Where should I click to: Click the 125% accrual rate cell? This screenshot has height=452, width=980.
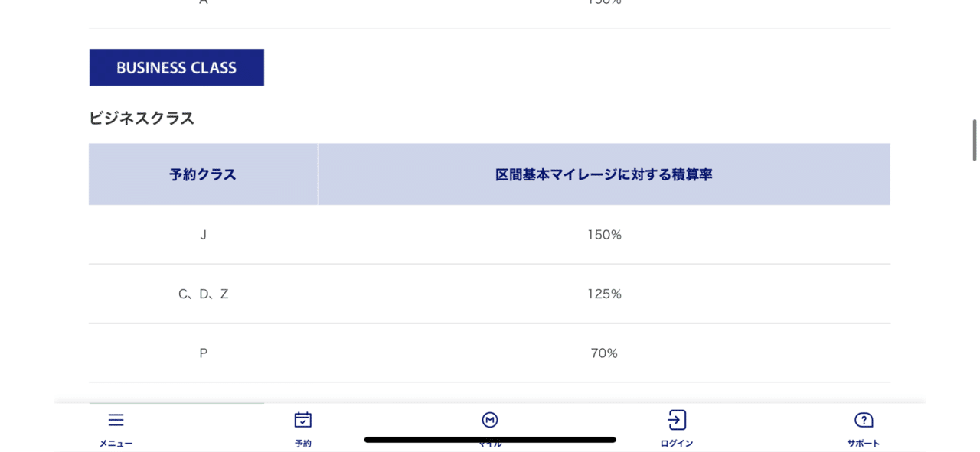pos(604,294)
